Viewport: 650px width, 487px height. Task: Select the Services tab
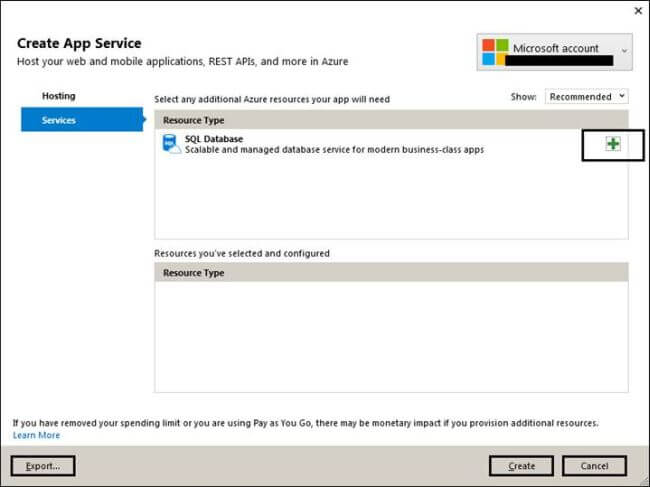coord(59,120)
